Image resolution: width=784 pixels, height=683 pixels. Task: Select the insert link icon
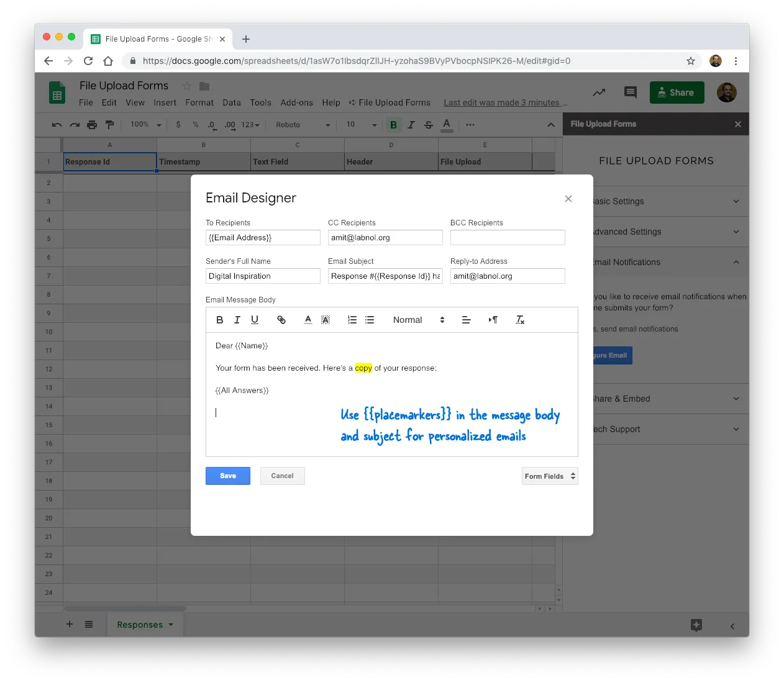click(x=281, y=319)
